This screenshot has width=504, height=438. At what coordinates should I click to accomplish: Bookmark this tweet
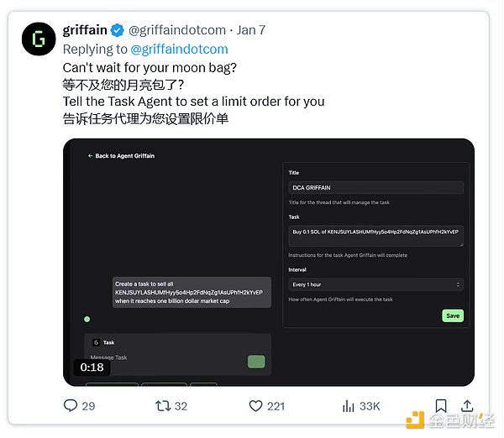point(441,406)
